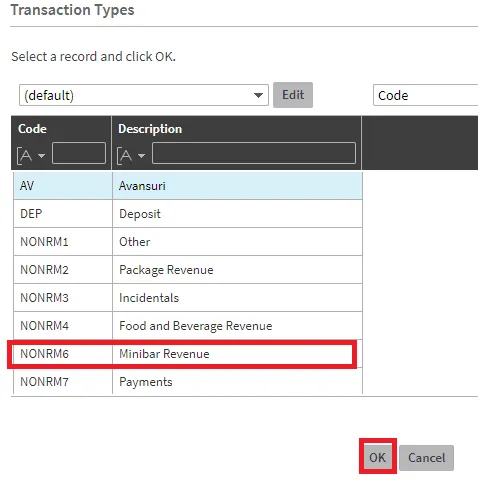This screenshot has height=487, width=482.
Task: Select the Avansuri description cell
Action: coord(237,186)
